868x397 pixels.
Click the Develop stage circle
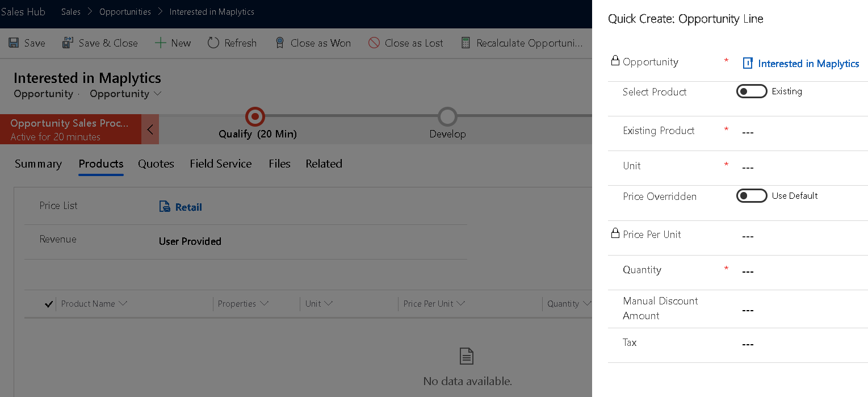click(447, 117)
